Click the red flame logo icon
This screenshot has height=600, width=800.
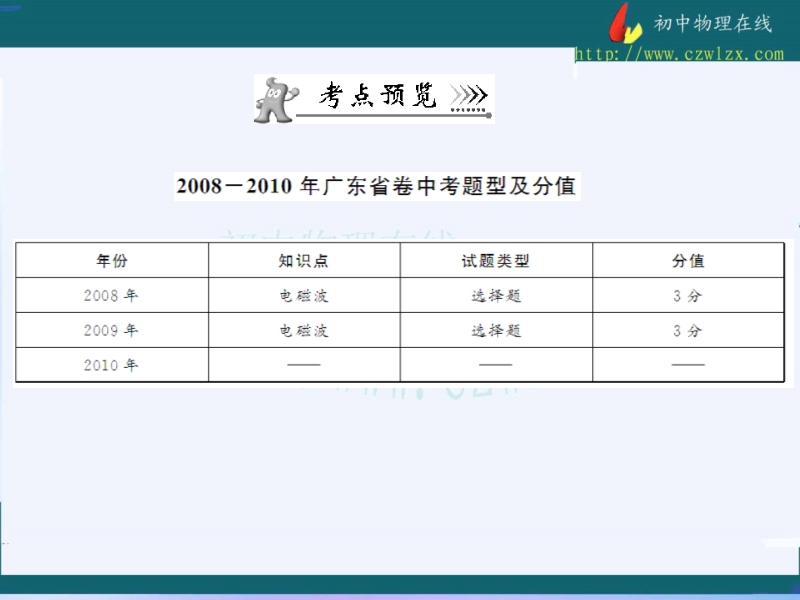point(626,23)
